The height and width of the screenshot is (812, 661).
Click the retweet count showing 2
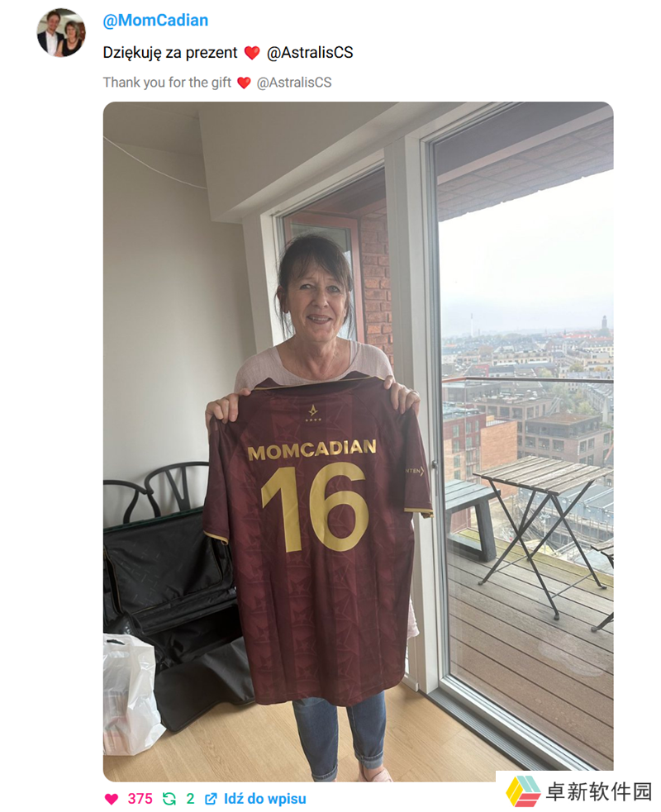pos(190,799)
